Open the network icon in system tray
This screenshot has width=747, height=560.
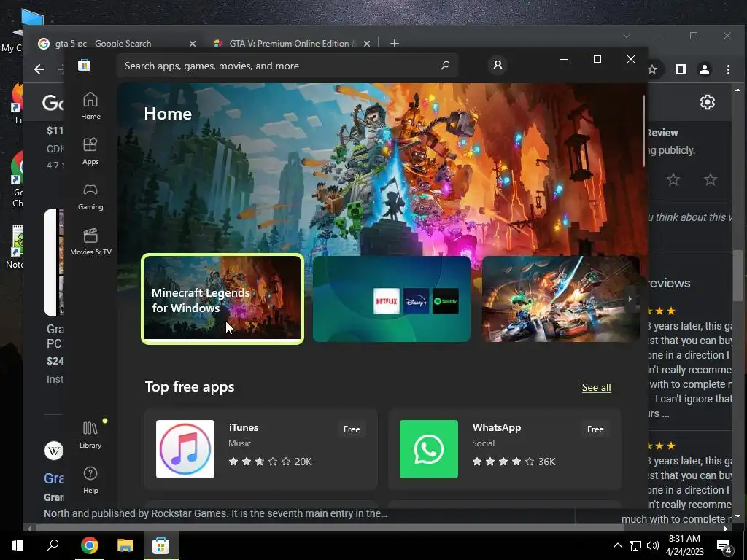(x=635, y=545)
